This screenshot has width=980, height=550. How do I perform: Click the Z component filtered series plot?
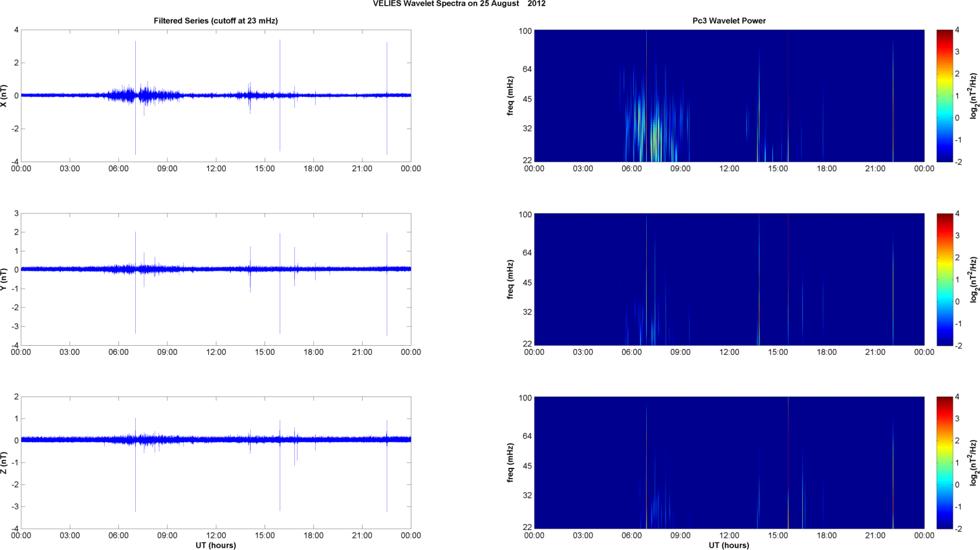click(x=216, y=463)
